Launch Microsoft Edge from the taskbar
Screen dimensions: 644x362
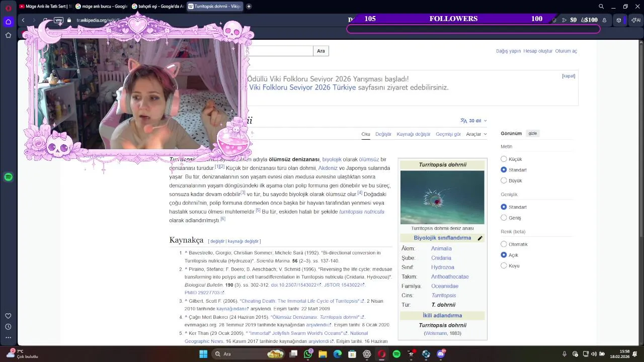point(337,354)
